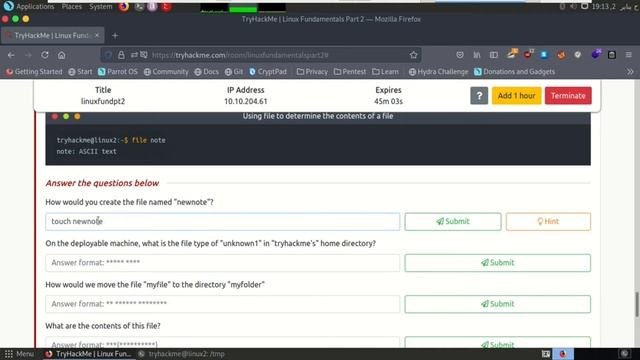
Task: Submit the newnote question answer
Action: (x=453, y=222)
